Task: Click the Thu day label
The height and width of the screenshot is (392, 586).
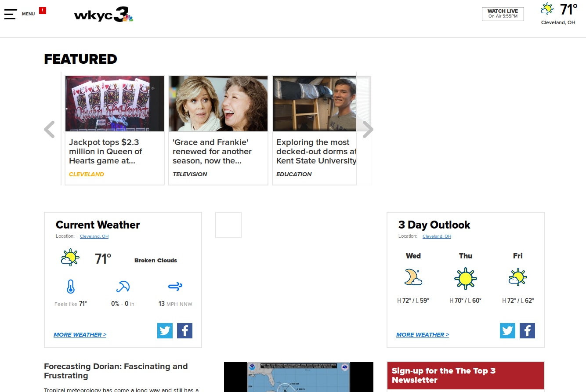Action: (x=466, y=256)
